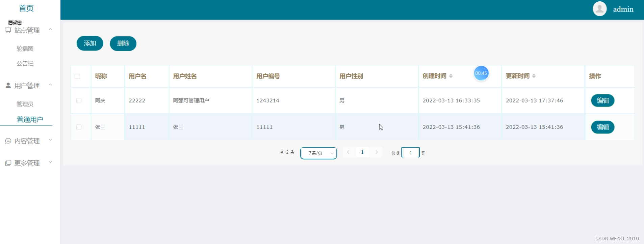Image resolution: width=644 pixels, height=244 pixels.
Task: Click the 操作 column header
Action: (x=595, y=76)
